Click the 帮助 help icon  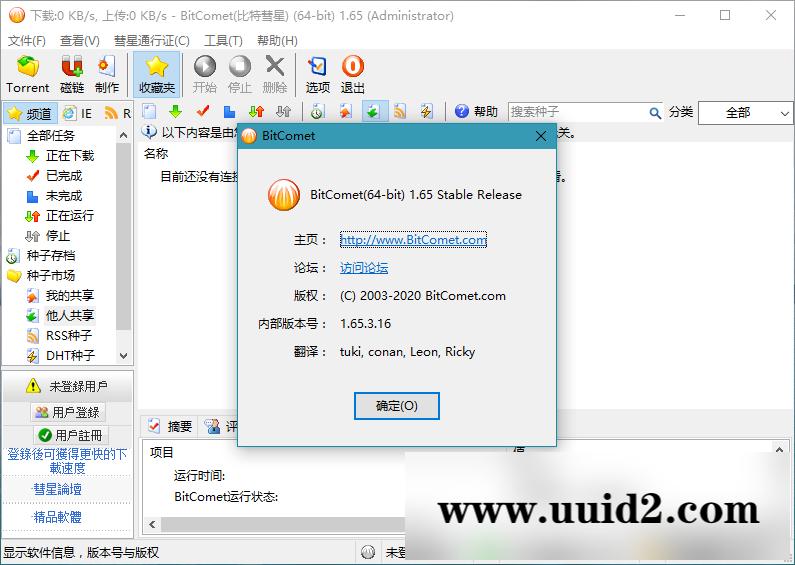point(475,112)
